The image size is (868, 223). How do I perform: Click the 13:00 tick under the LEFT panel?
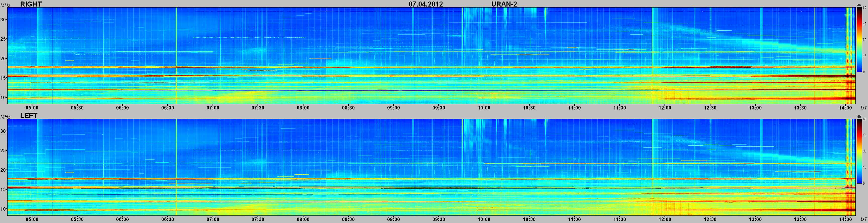coord(755,219)
